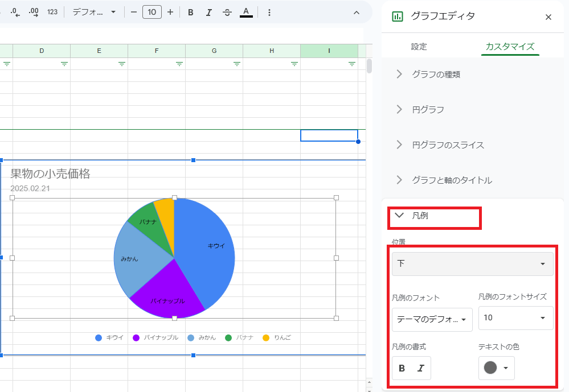This screenshot has height=392, width=569.
Task: Click the パイナップル legend entry
Action: point(155,337)
